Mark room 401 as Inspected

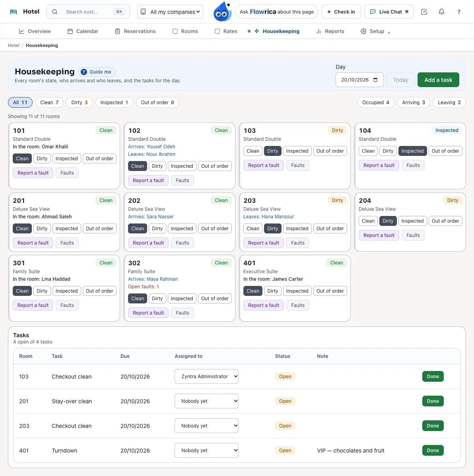[x=297, y=291]
